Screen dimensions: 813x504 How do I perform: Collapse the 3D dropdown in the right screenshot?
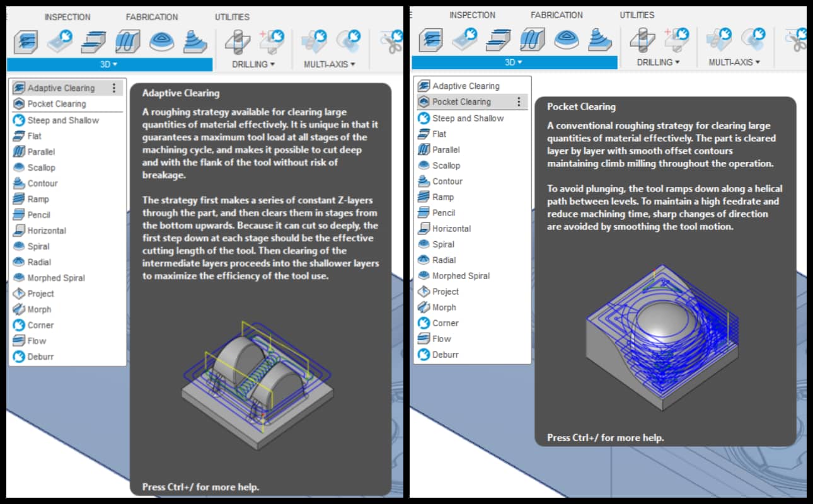[x=515, y=62]
